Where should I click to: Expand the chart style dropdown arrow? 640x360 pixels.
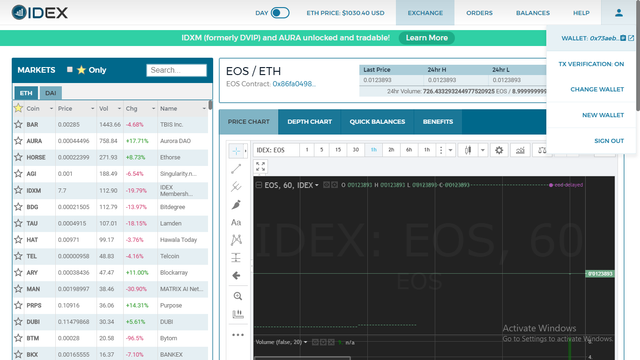pos(482,150)
